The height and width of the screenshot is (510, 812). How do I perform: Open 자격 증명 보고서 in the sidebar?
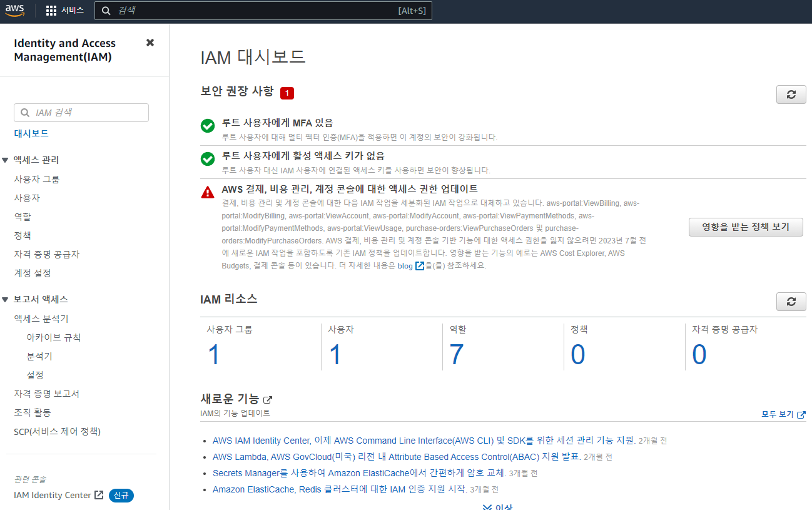click(47, 394)
